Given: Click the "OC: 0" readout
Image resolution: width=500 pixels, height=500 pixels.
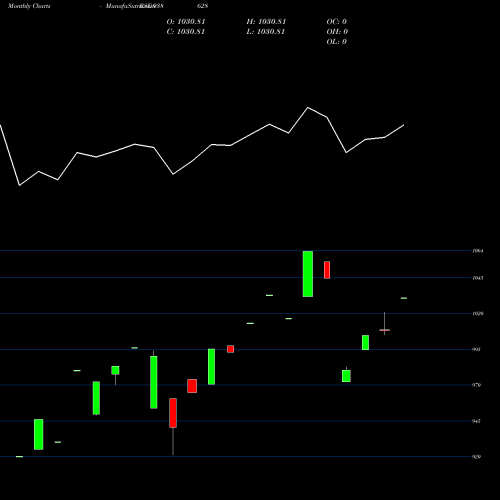Looking at the screenshot, I should 336,22.
